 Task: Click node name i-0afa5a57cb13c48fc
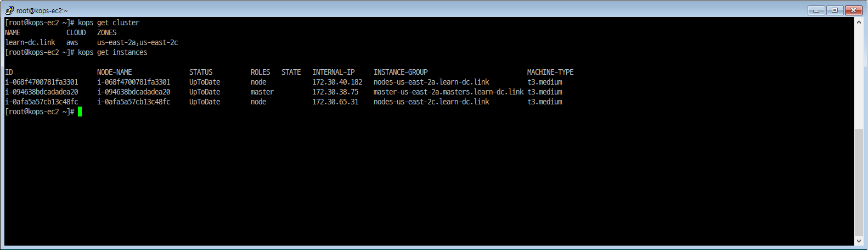coord(134,102)
